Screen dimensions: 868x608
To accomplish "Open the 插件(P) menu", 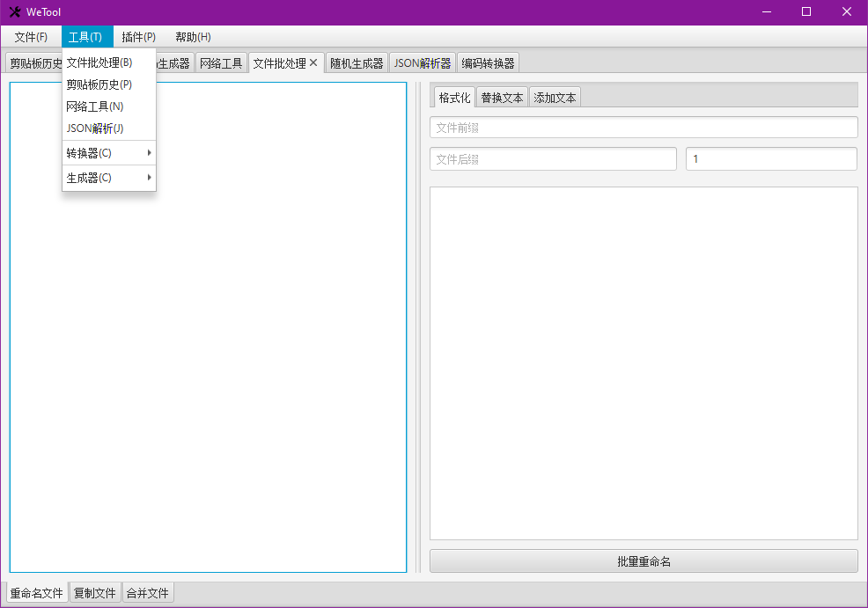I will tap(138, 36).
